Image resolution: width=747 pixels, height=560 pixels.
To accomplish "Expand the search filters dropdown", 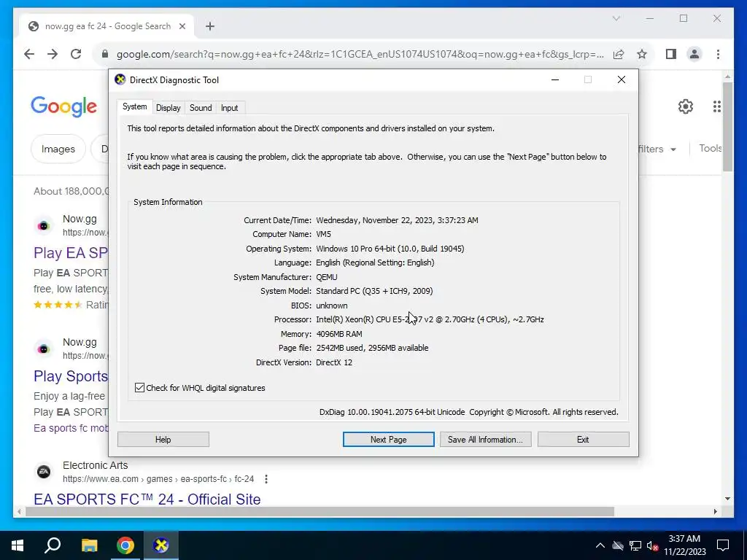I will (x=658, y=149).
